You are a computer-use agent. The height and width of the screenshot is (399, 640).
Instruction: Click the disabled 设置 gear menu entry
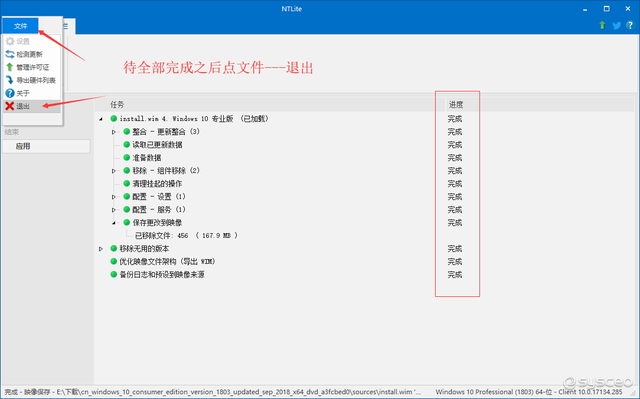coord(32,41)
